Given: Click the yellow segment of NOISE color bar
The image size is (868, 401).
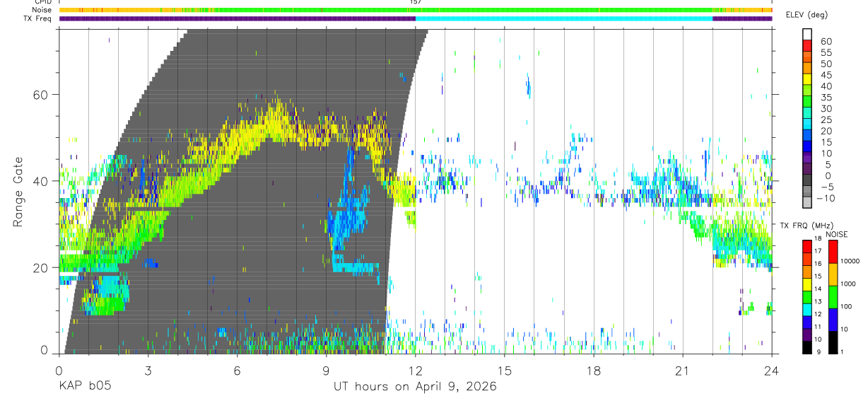Looking at the screenshot, I should [x=833, y=274].
